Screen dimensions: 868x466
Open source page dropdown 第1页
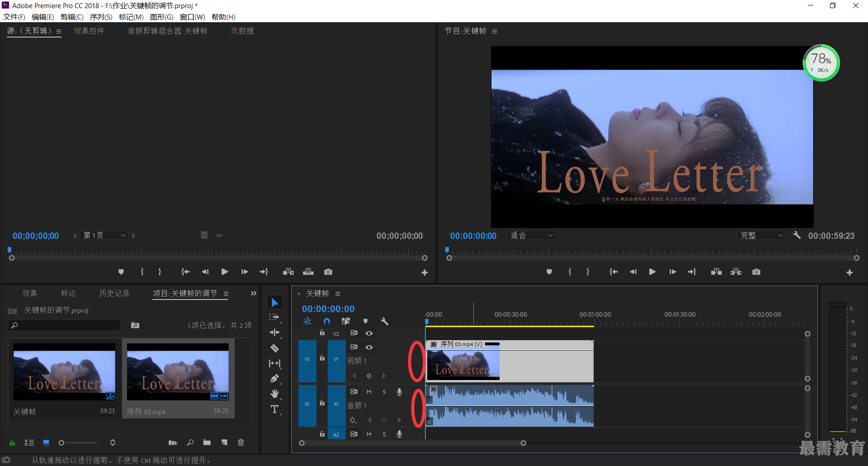pyautogui.click(x=104, y=235)
